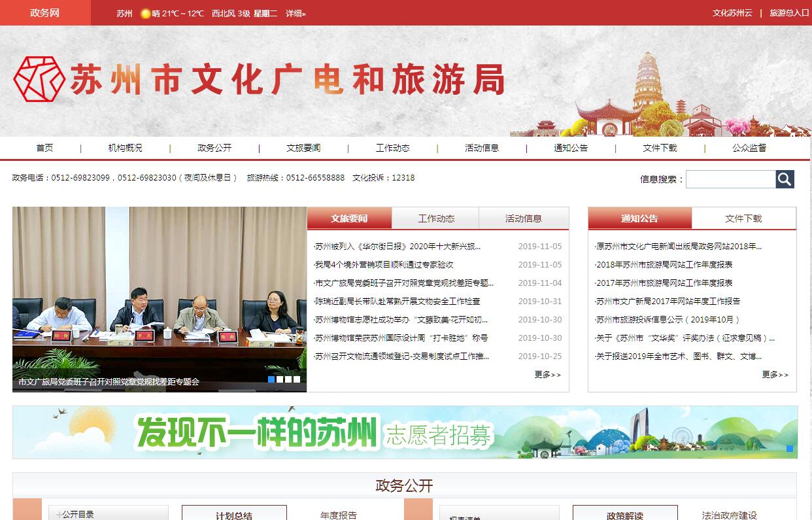Open weather details via 详细» link
This screenshot has width=812, height=520.
(296, 13)
